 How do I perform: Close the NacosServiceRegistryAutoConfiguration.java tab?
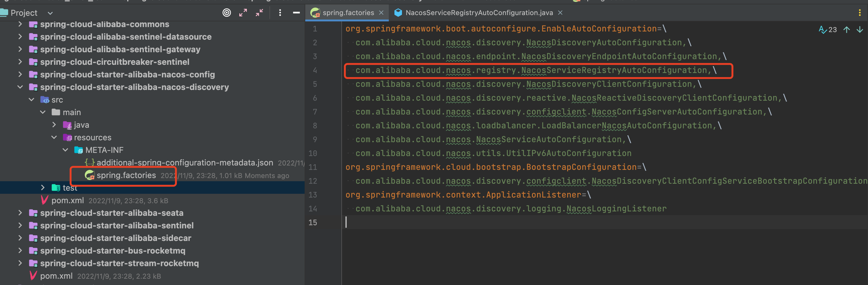560,13
